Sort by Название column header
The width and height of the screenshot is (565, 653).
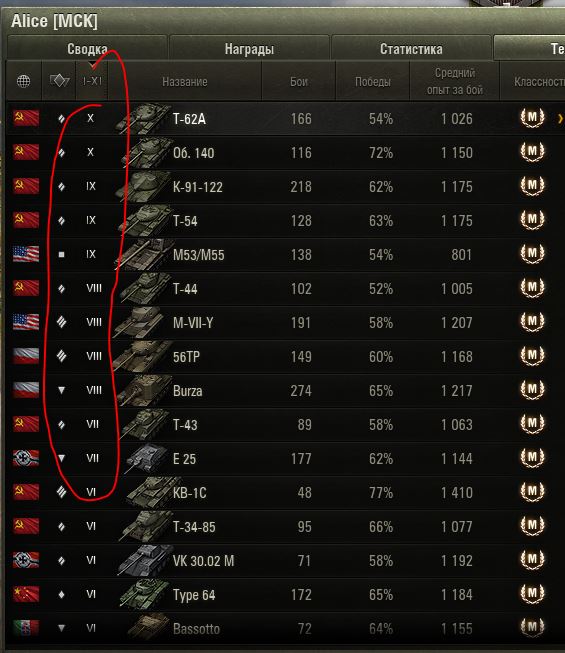185,81
